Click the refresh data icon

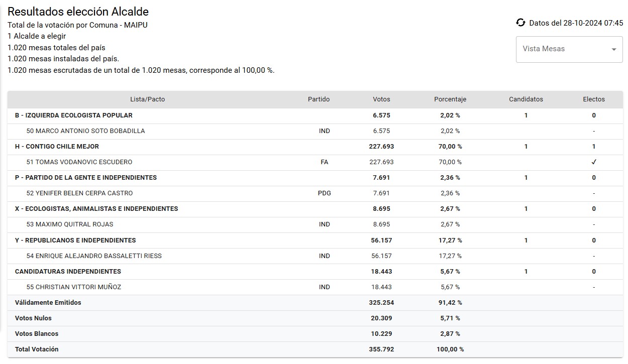[520, 23]
